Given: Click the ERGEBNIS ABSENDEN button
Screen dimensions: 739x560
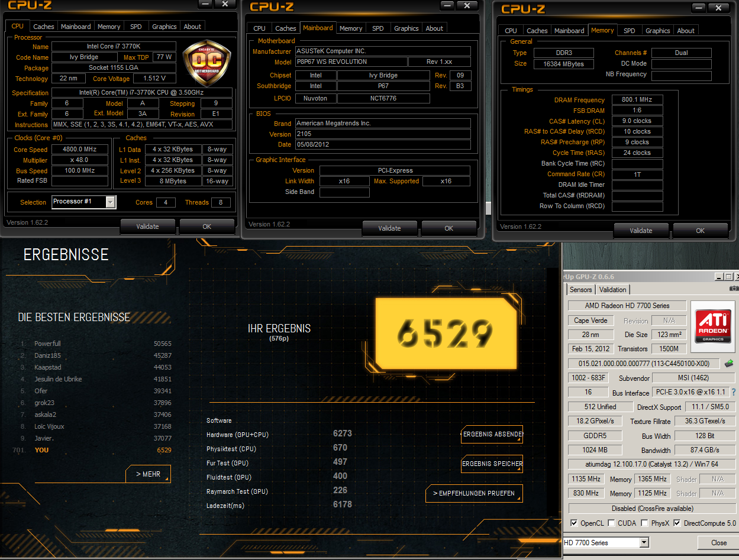Looking at the screenshot, I should point(492,435).
